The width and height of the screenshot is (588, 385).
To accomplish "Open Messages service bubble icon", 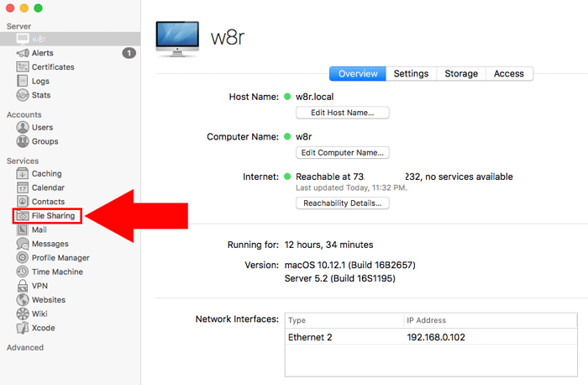I will click(23, 244).
